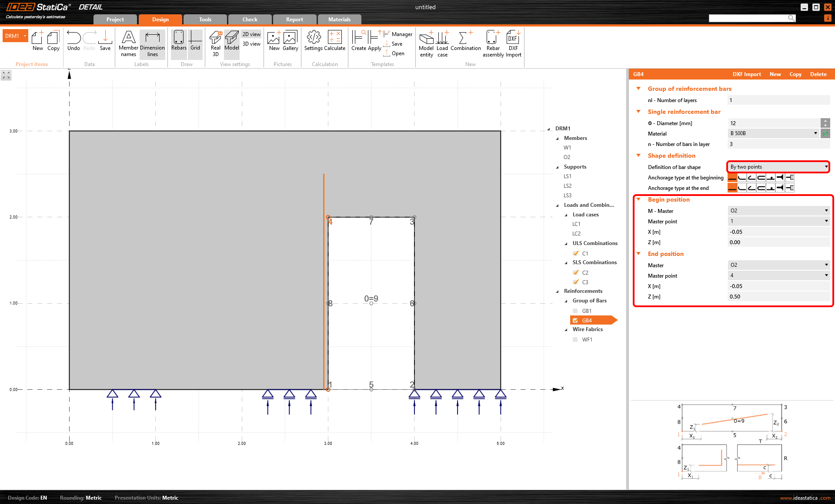Switch to the Materials tab
This screenshot has width=835, height=504.
pos(339,19)
